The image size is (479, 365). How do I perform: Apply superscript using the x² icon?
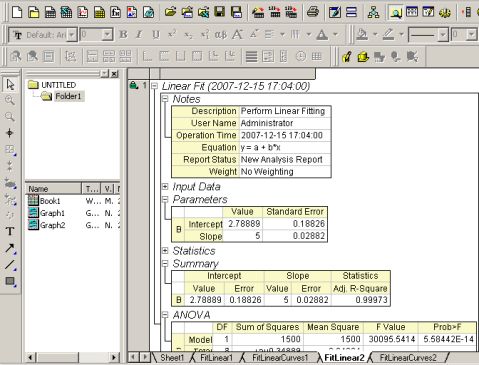point(172,34)
